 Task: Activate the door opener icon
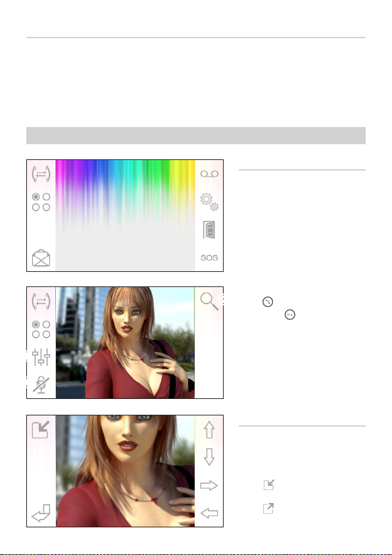tap(209, 230)
